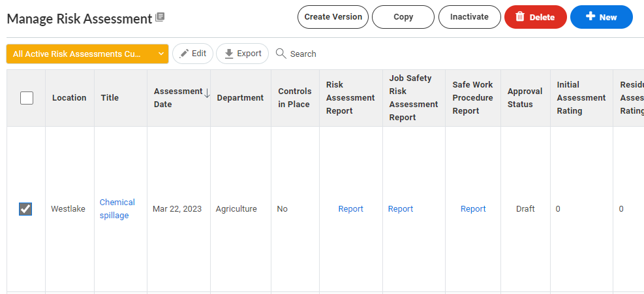Image resolution: width=644 pixels, height=294 pixels.
Task: Click the Safe Work Procedure Report header
Action: 473,98
